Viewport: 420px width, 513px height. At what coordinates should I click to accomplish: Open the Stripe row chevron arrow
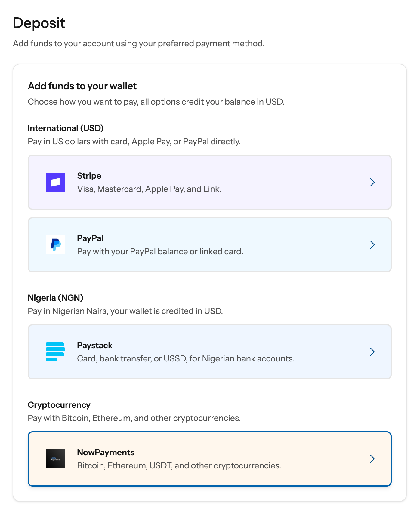[372, 182]
